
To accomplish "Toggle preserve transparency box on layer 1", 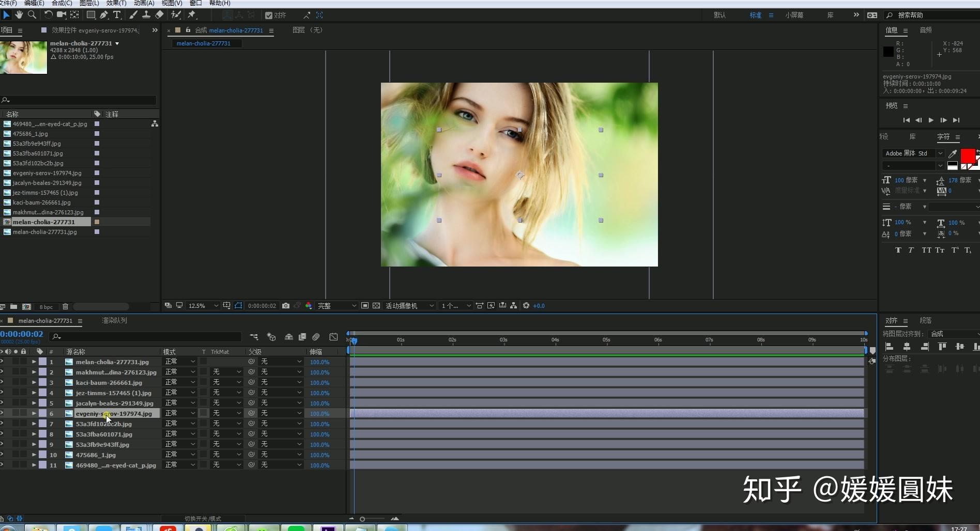I will pos(204,362).
